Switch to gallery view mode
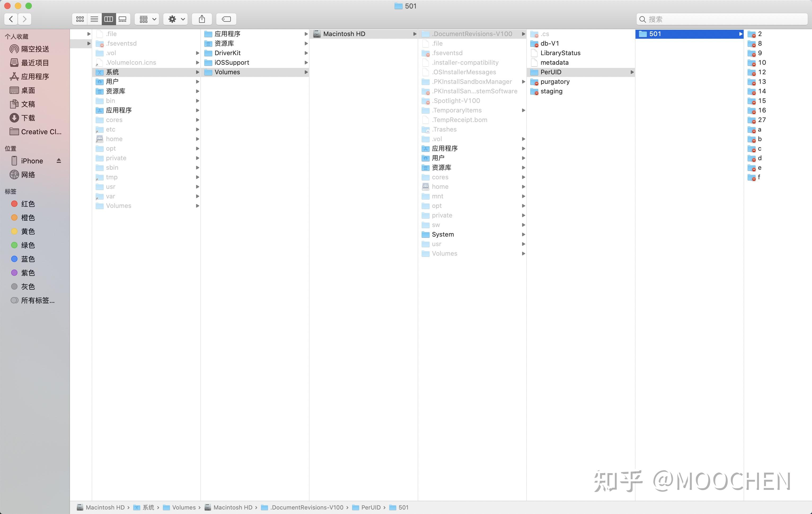Viewport: 812px width, 514px height. coord(123,19)
